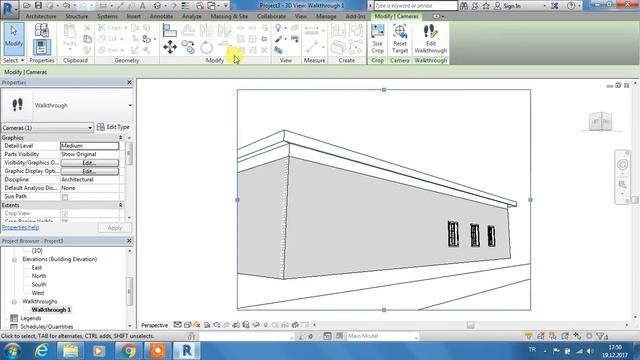
Task: Open the SteeringWheels navigation icon
Action: click(x=622, y=164)
